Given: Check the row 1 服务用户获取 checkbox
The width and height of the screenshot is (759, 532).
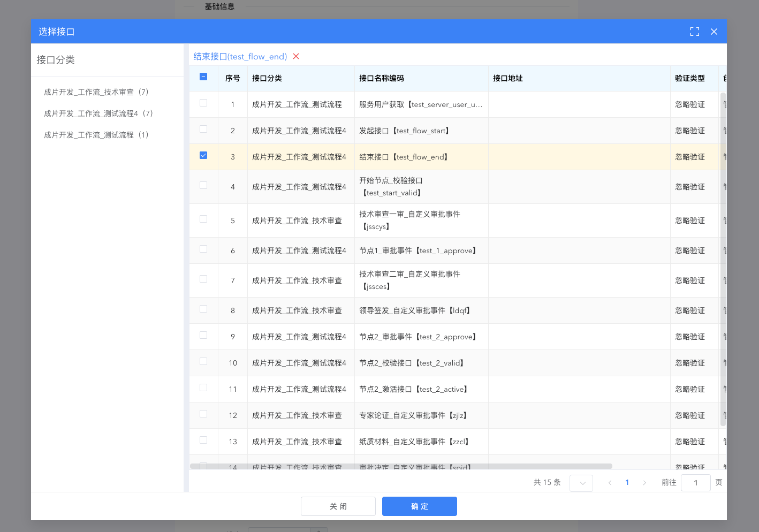Looking at the screenshot, I should (203, 103).
